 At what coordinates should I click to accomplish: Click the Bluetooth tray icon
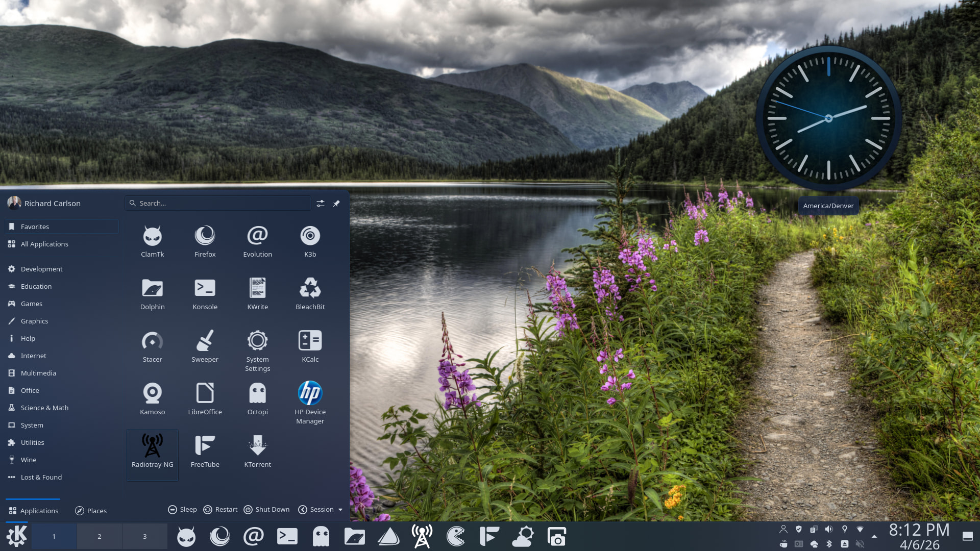tap(829, 544)
